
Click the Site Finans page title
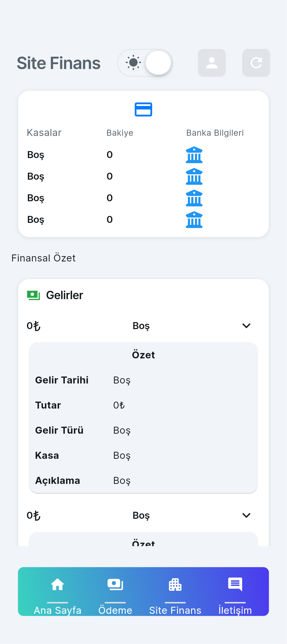tap(59, 63)
